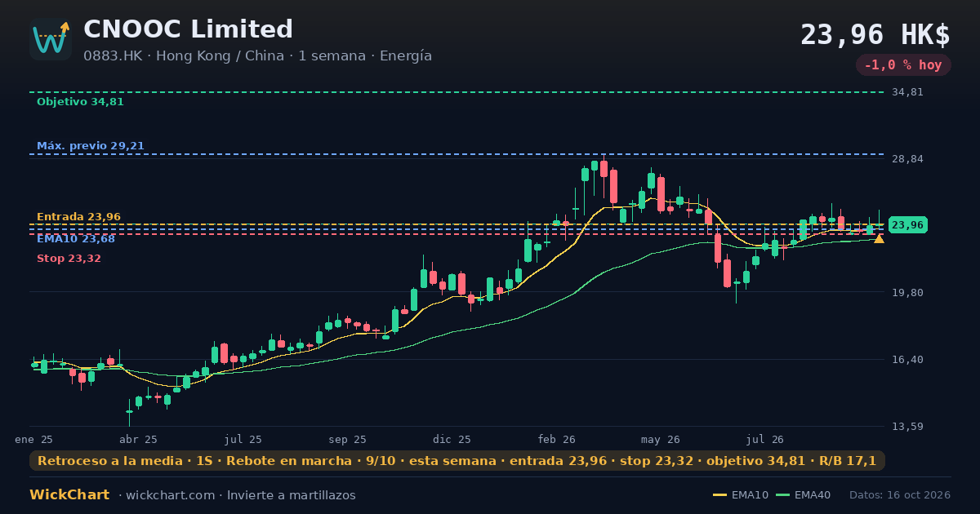Click the 28,84 y-axis value
The width and height of the screenshot is (980, 514).
(907, 158)
